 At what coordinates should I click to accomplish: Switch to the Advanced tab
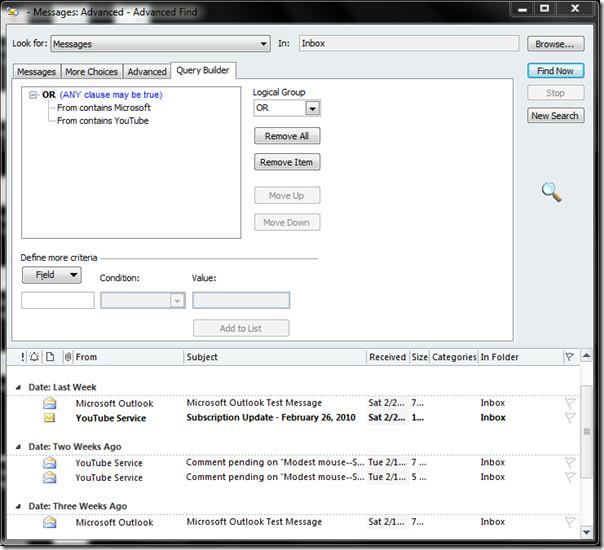click(147, 72)
